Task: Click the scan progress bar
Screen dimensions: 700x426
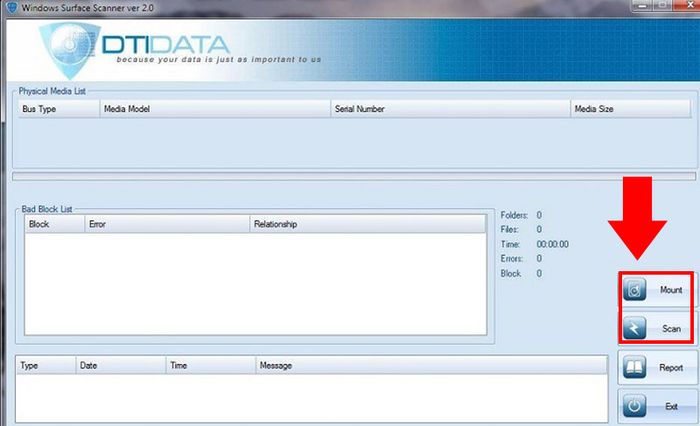Action: [354, 176]
